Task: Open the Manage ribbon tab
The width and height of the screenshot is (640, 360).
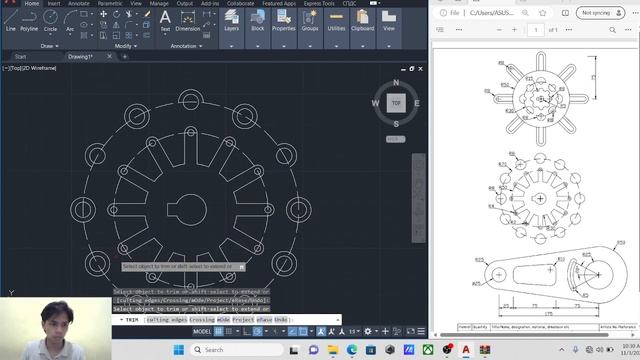Action: click(159, 3)
